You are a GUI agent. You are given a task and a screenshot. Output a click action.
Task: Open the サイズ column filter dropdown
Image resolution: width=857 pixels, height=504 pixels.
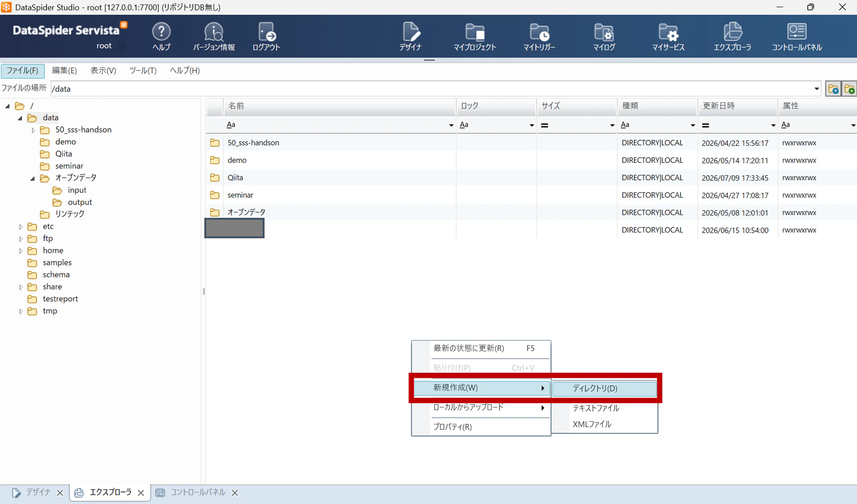click(x=612, y=125)
